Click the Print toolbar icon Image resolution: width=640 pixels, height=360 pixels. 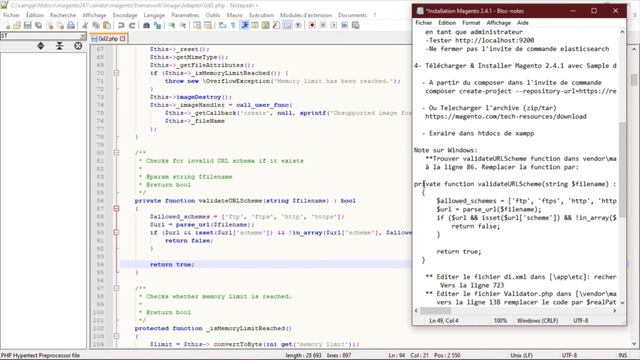pyautogui.click(x=71, y=25)
